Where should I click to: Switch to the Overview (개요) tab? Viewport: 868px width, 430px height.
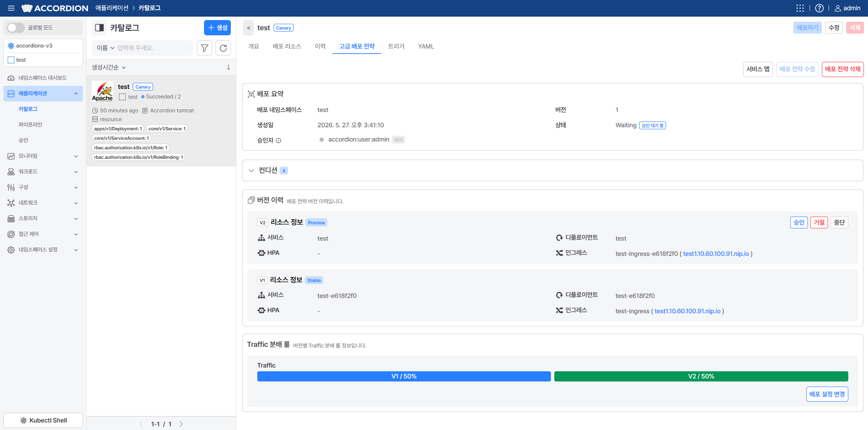click(x=254, y=46)
